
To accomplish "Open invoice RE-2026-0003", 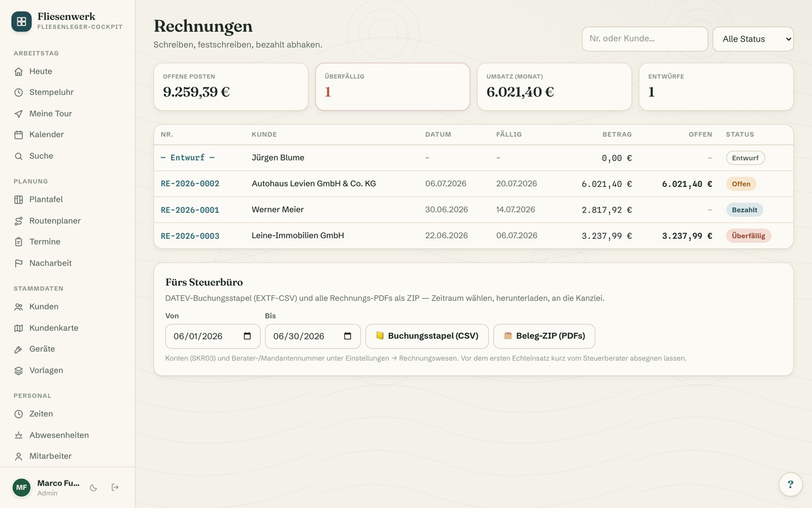I will (190, 236).
